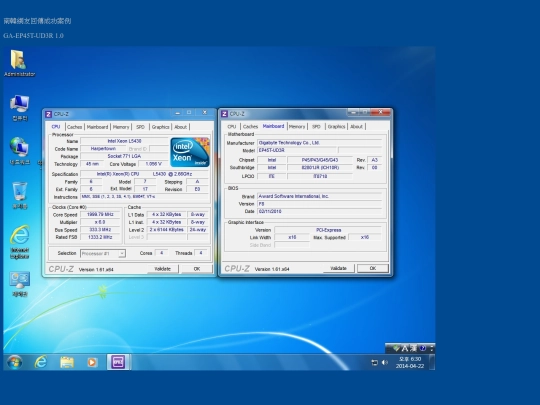Click the EP45T-UD3R model field
This screenshot has width=540, height=405.
297,150
